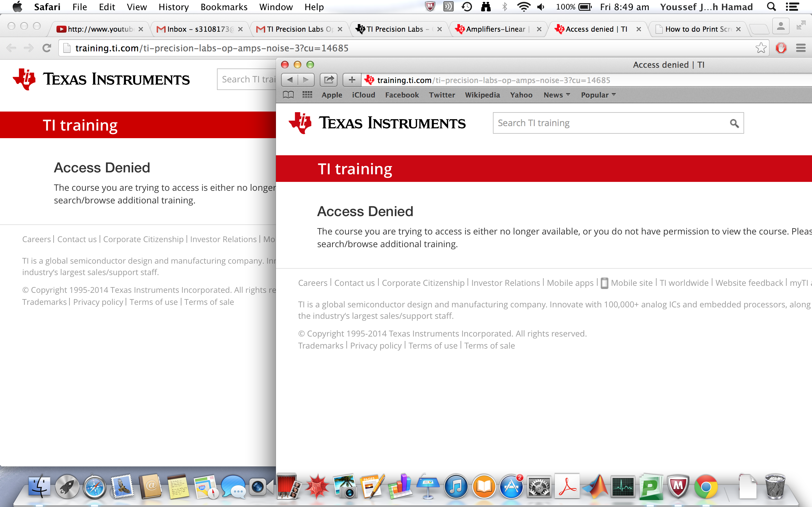Image resolution: width=812 pixels, height=507 pixels.
Task: Open Safari bookmarks sidebar book icon
Action: [288, 95]
